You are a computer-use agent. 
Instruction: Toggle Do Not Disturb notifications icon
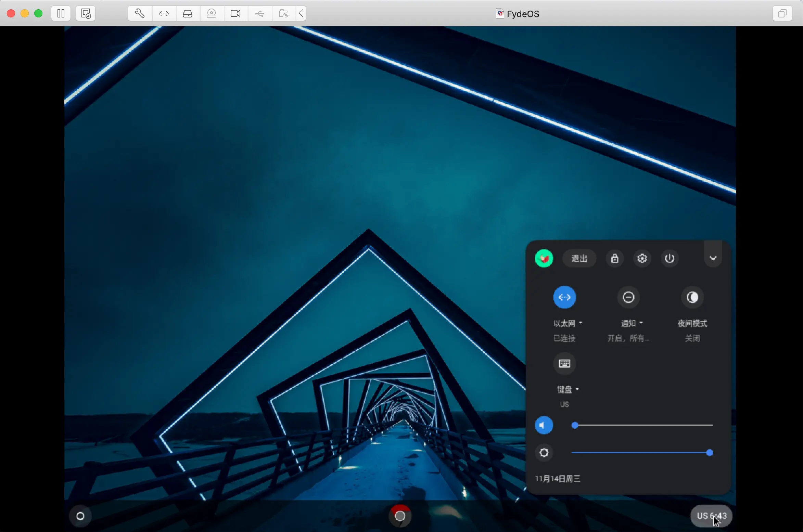629,297
